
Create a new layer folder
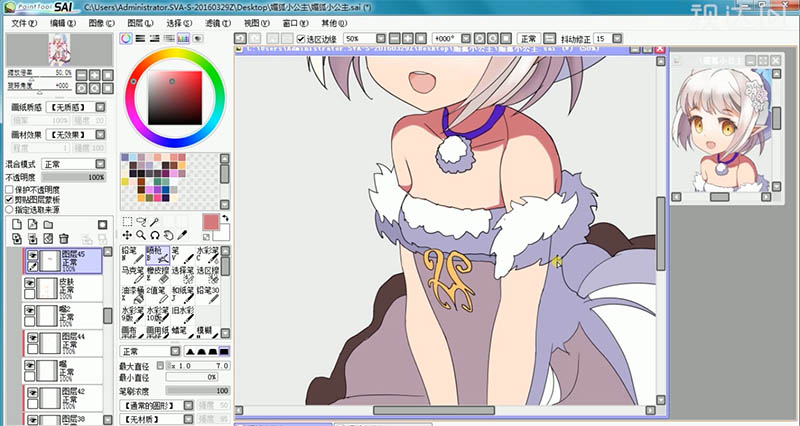pos(48,224)
